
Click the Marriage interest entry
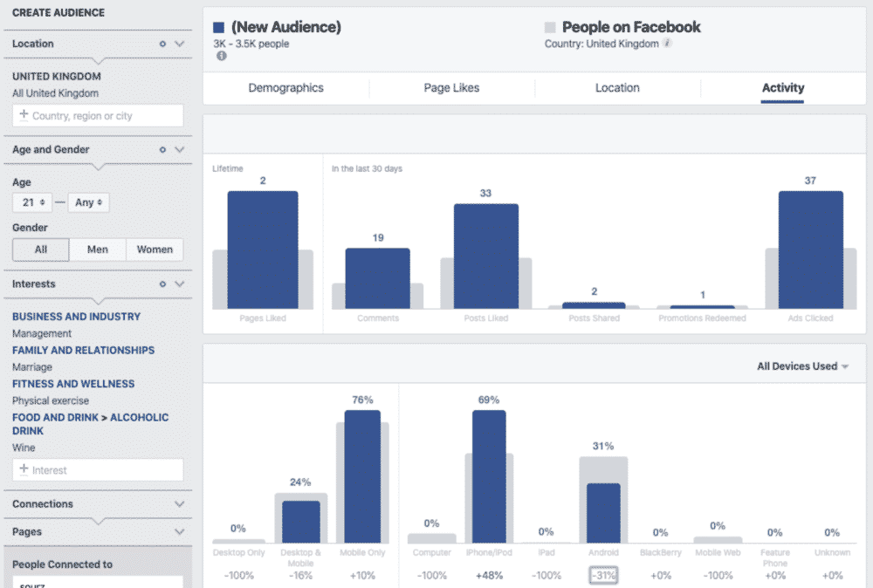coord(32,367)
